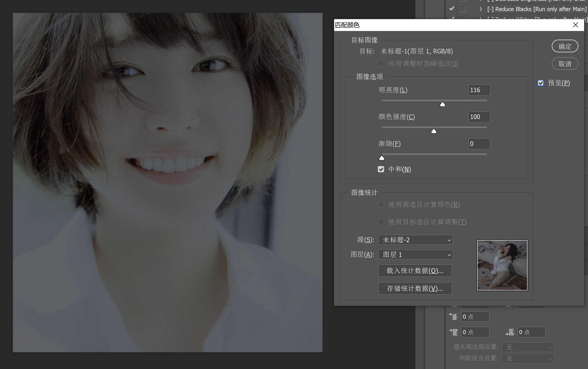Enable 预览(P) preview checkbox toggle
Image resolution: width=588 pixels, height=369 pixels.
point(541,83)
